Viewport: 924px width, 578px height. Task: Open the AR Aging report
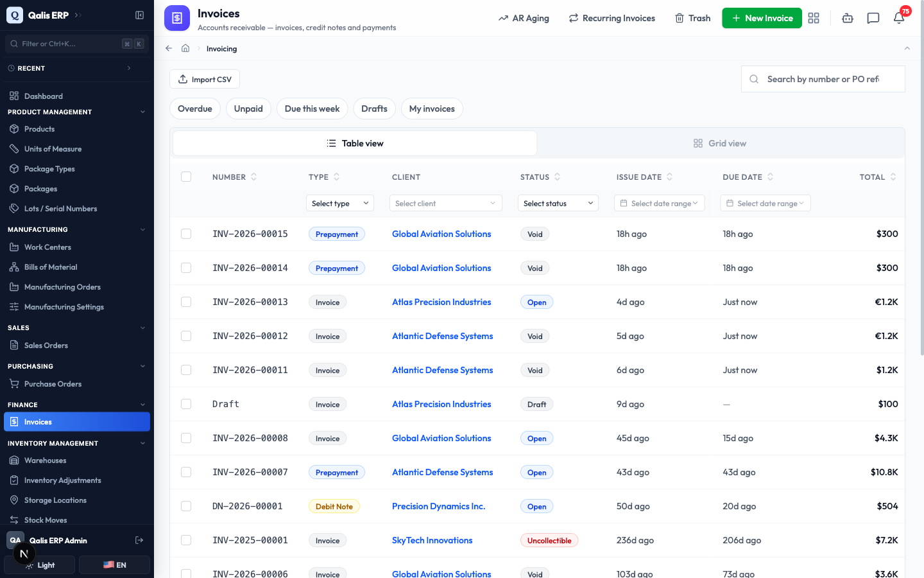[x=524, y=18]
